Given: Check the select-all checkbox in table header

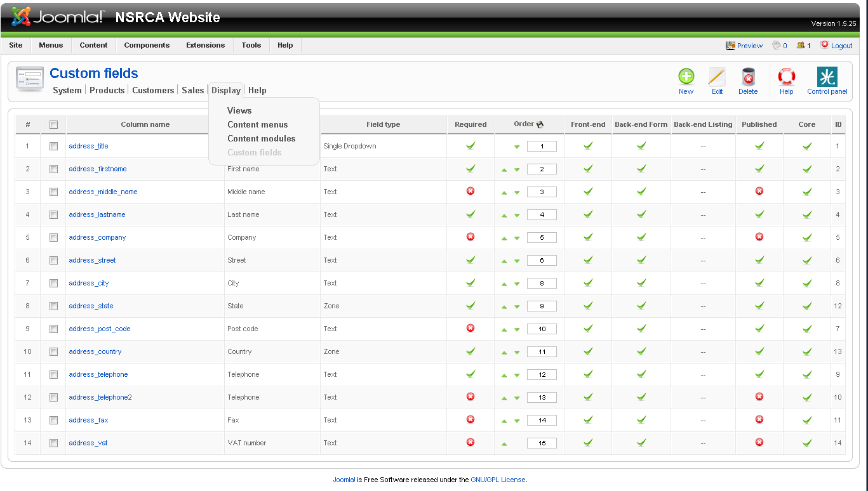Looking at the screenshot, I should (x=53, y=124).
